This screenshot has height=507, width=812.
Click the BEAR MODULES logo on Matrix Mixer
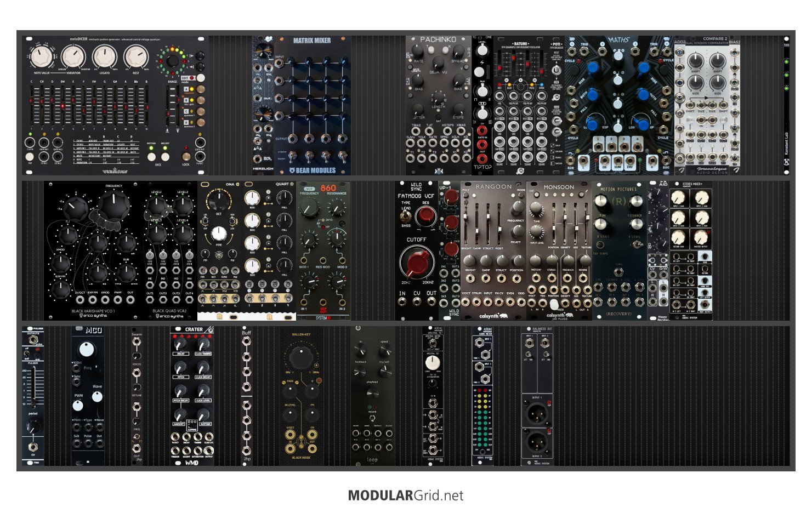click(x=313, y=170)
